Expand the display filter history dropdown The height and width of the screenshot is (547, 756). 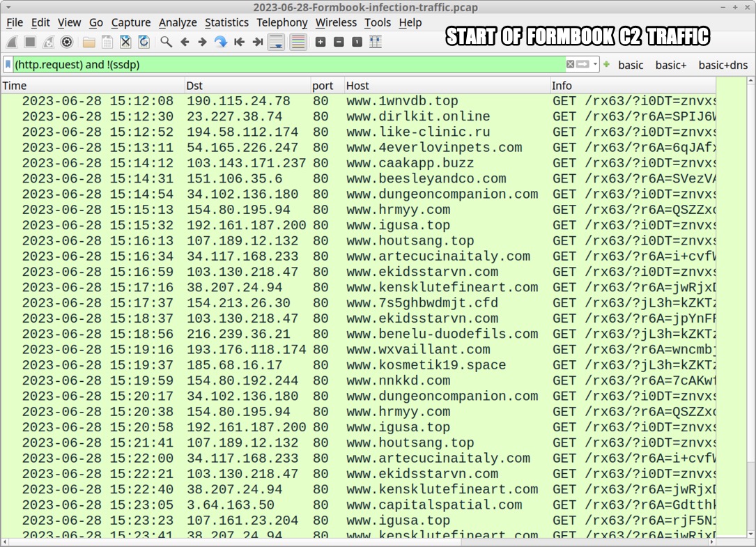[596, 64]
